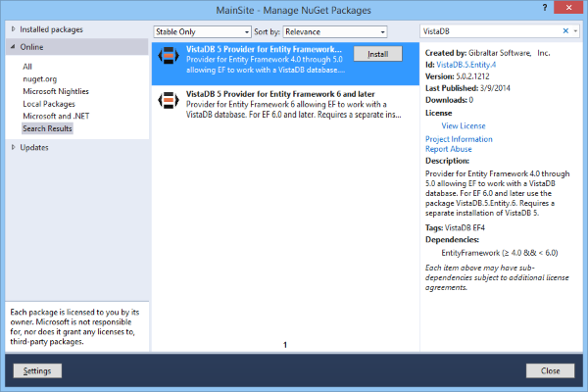Viewport: 588px width, 392px height.
Task: Expand the Installed packages section
Action: tap(13, 29)
